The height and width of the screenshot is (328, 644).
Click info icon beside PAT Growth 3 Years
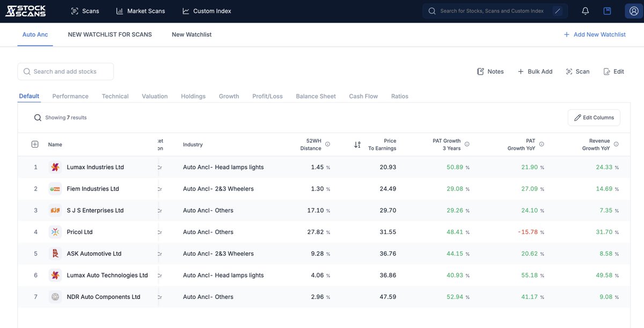tap(467, 144)
